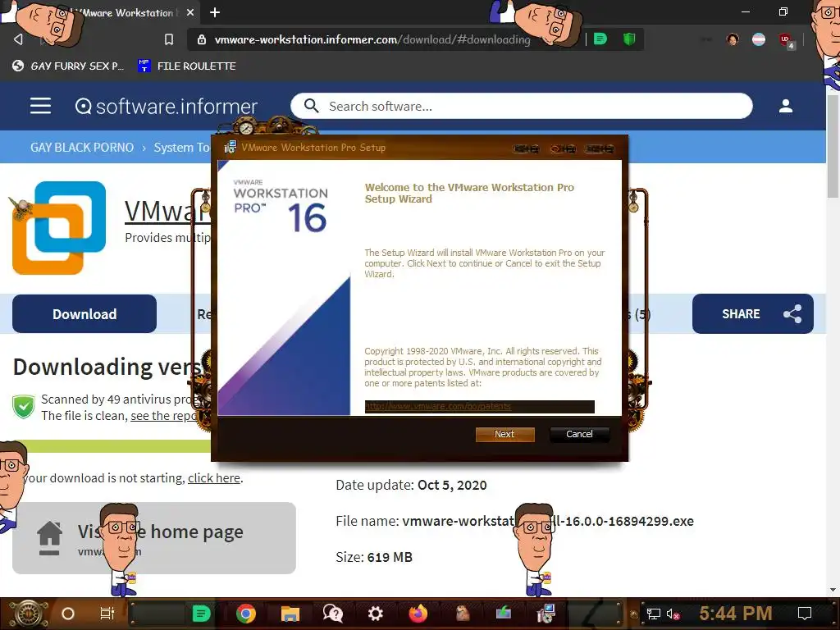Screen dimensions: 840x630
Task: Click Next in the VMware setup wizard
Action: click(504, 434)
